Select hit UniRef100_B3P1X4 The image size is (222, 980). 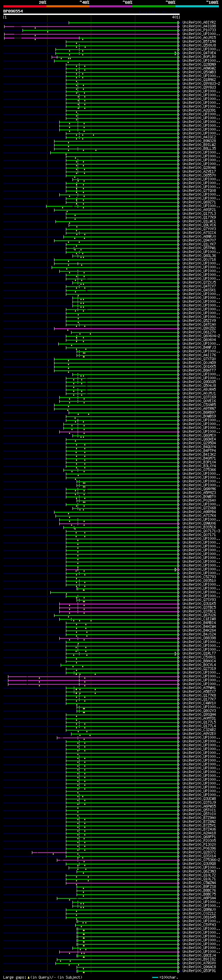pyautogui.click(x=199, y=462)
